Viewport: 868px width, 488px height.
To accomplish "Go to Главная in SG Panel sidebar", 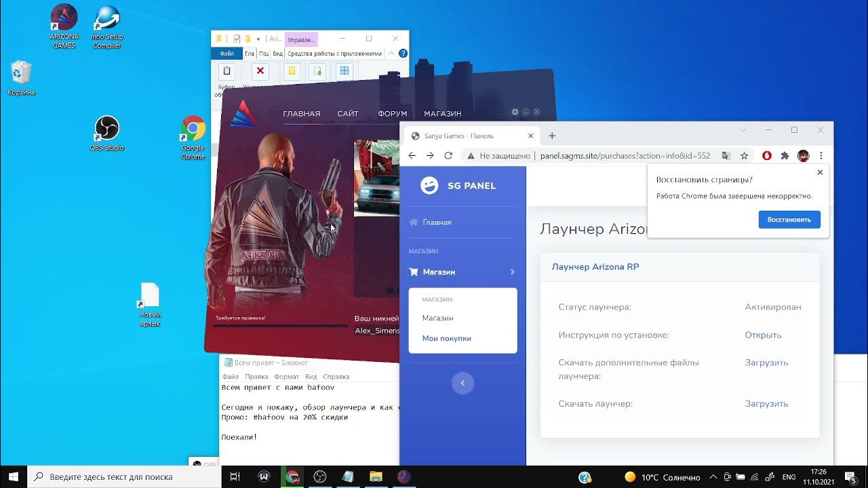I will [437, 222].
